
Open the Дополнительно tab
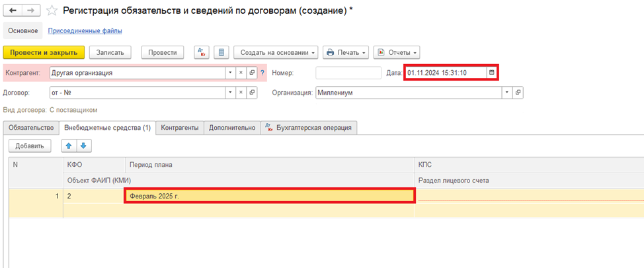(x=232, y=128)
